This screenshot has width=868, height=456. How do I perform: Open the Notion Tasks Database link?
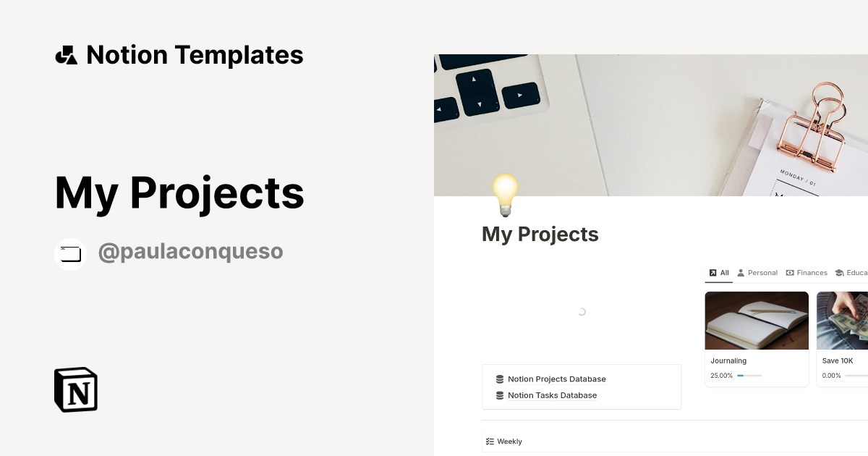pos(552,395)
